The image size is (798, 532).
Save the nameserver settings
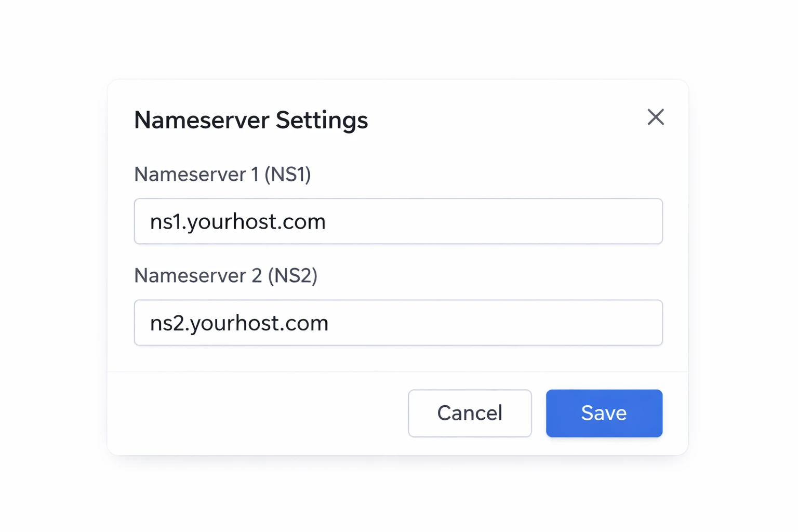(x=604, y=413)
